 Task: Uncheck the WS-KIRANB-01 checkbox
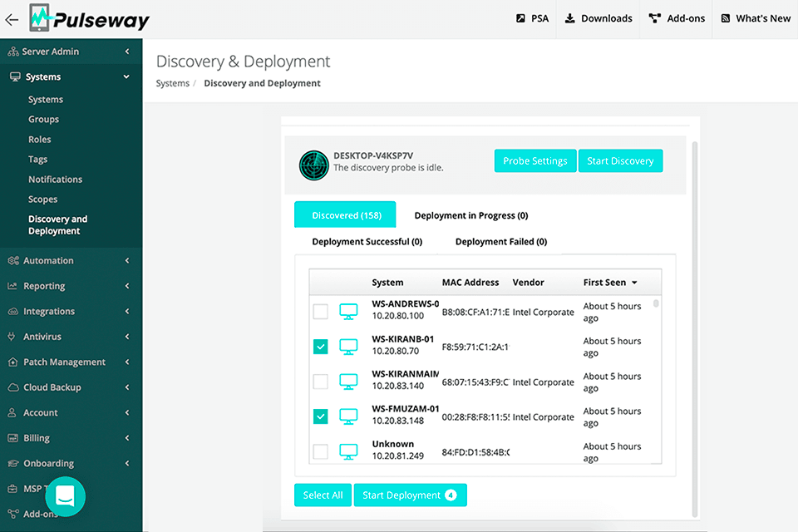320,346
